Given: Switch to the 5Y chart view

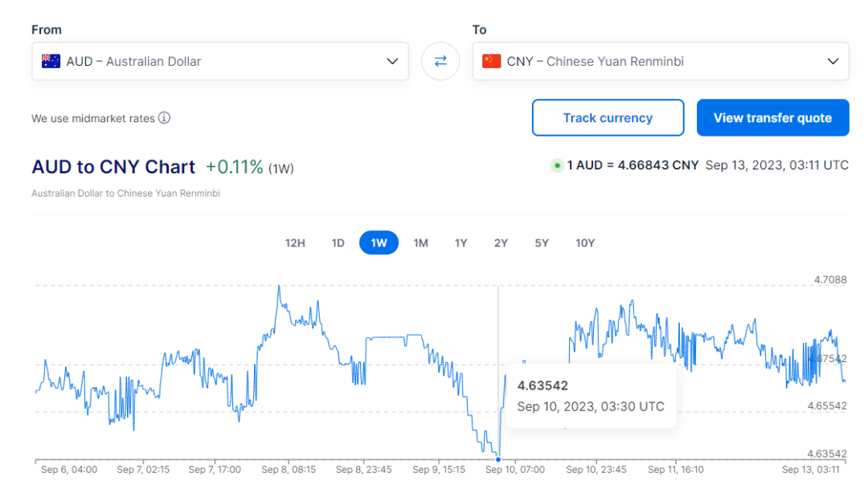Looking at the screenshot, I should click(542, 242).
